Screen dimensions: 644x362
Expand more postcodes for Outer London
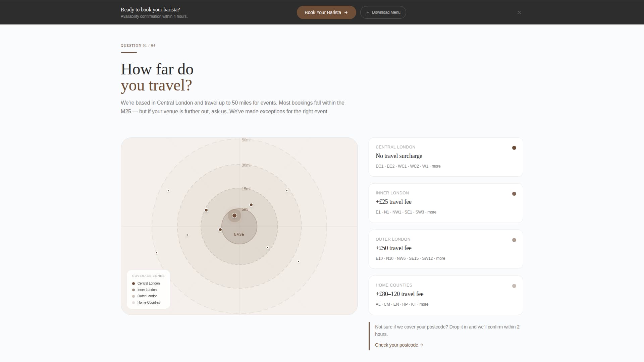point(440,258)
